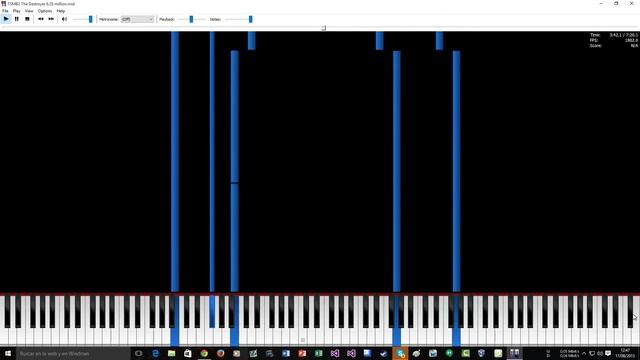Screen dimensions: 640x360
Task: Open the File menu
Action: click(5, 11)
